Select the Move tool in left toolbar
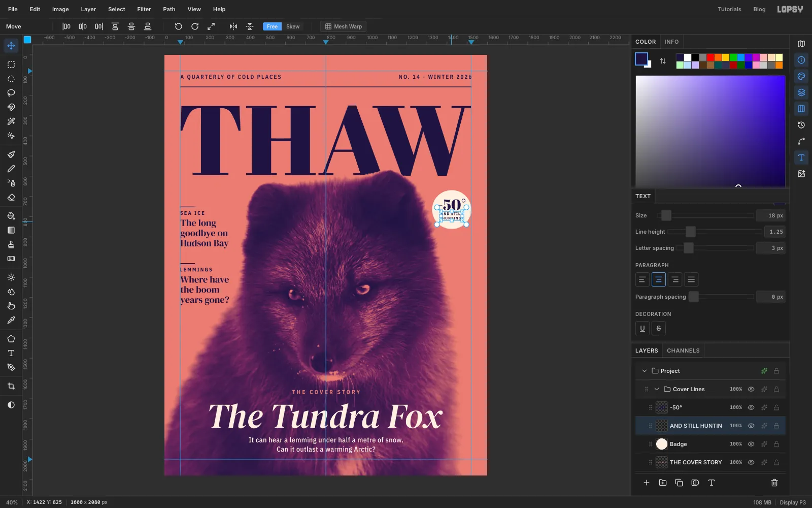Screen dimensions: 812x508 pos(11,46)
